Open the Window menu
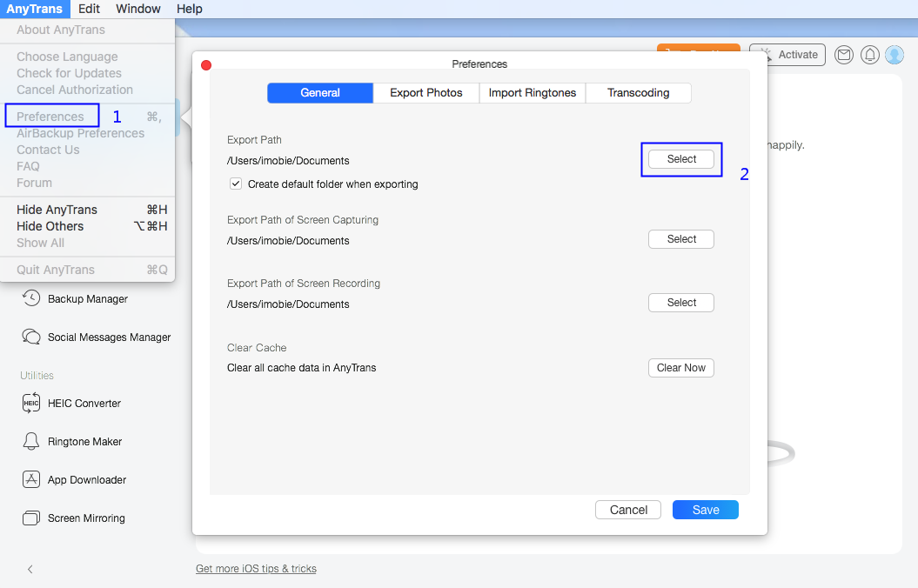The image size is (918, 588). point(138,9)
